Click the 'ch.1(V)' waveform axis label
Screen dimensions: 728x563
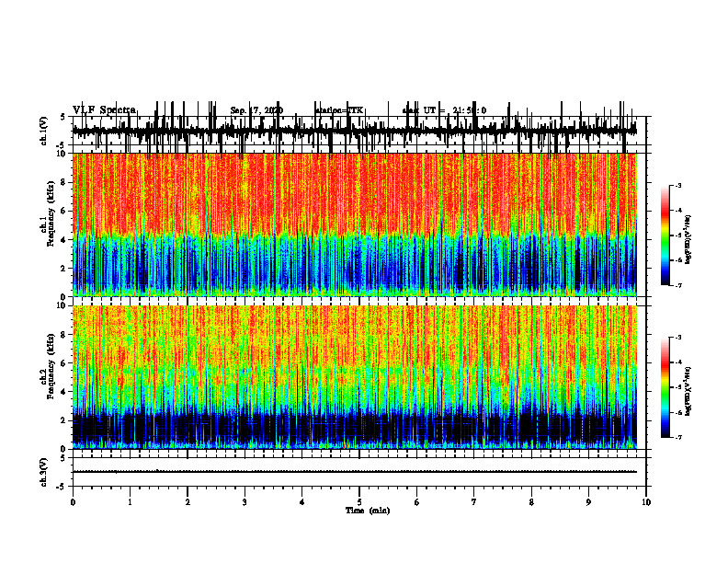pos(44,131)
